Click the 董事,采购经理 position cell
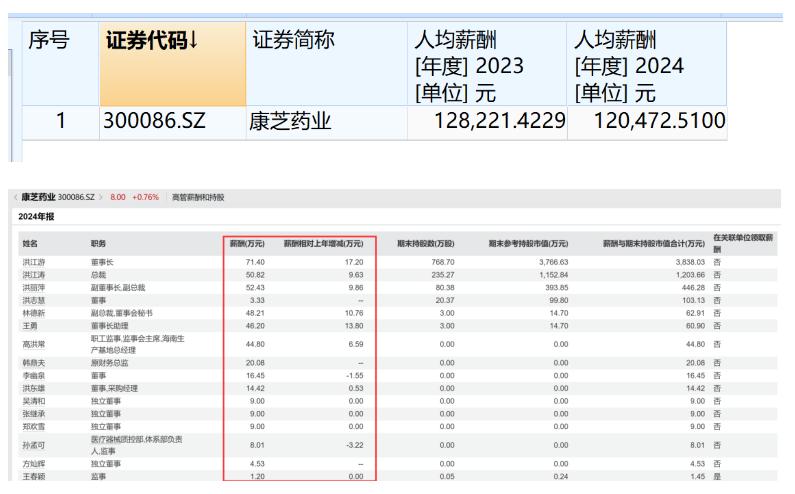 [114, 389]
